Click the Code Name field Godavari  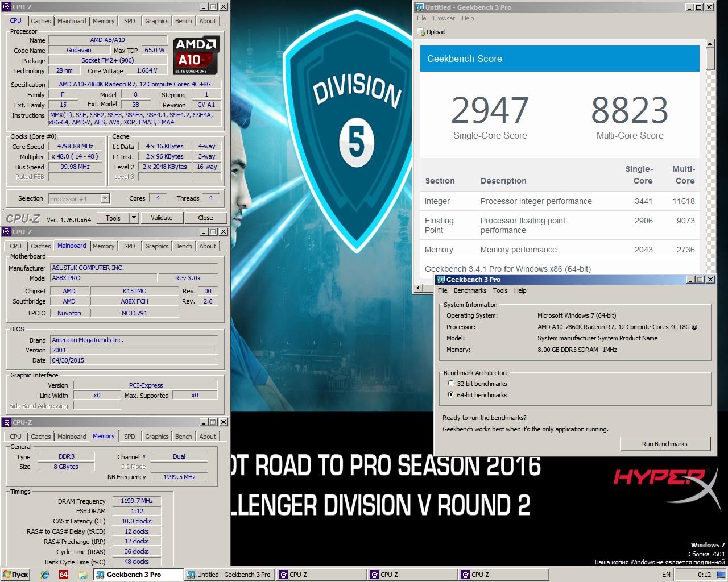point(79,50)
